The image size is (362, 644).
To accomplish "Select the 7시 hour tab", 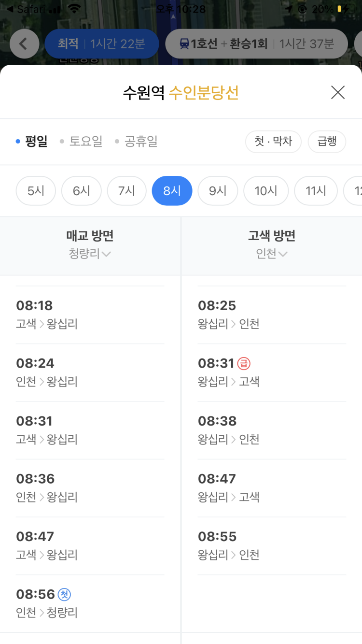I will 126,191.
